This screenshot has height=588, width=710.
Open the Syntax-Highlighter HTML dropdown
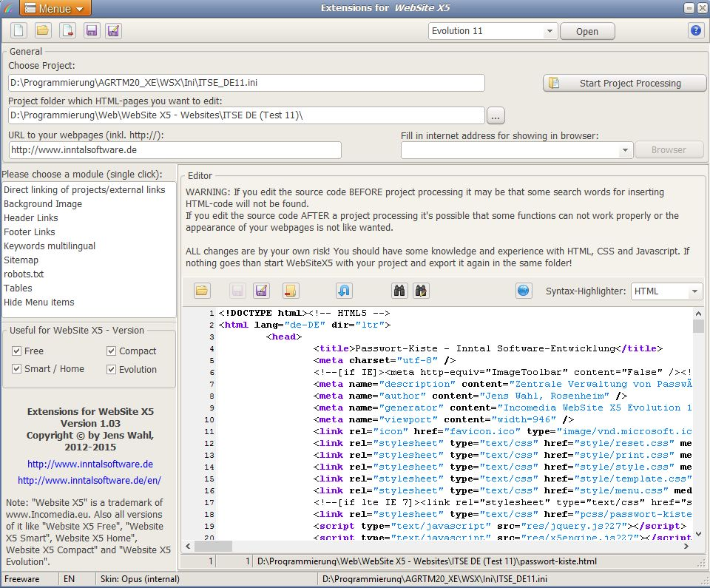click(x=694, y=291)
